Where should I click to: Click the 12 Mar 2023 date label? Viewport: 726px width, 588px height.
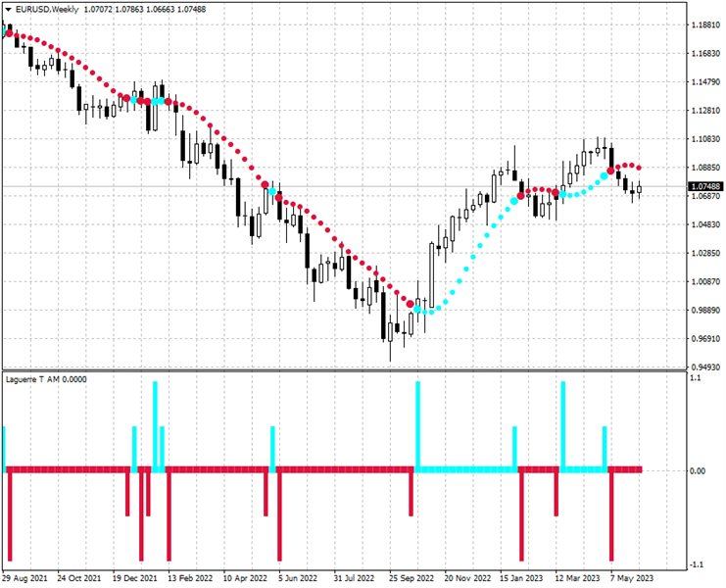(577, 578)
